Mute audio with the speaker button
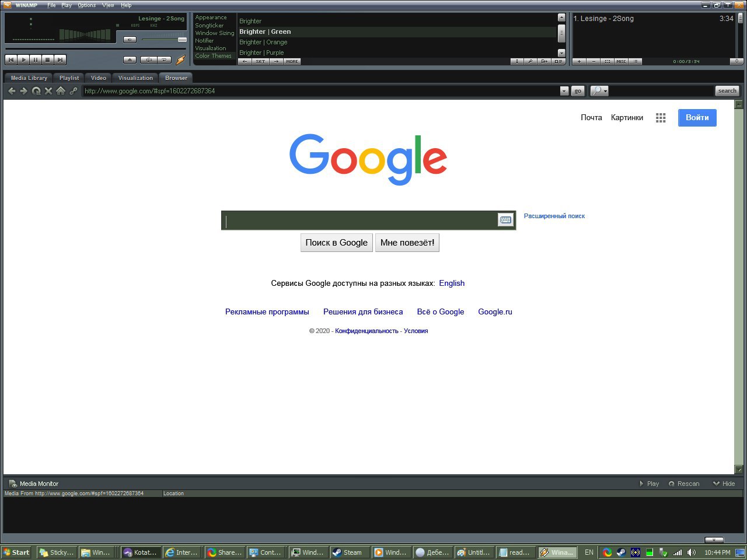Image resolution: width=747 pixels, height=560 pixels. pyautogui.click(x=130, y=40)
